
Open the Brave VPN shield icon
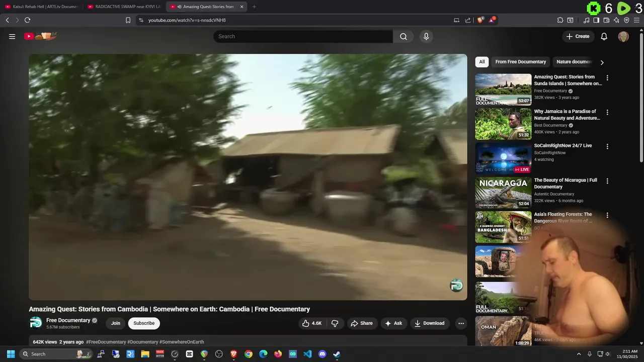626,20
